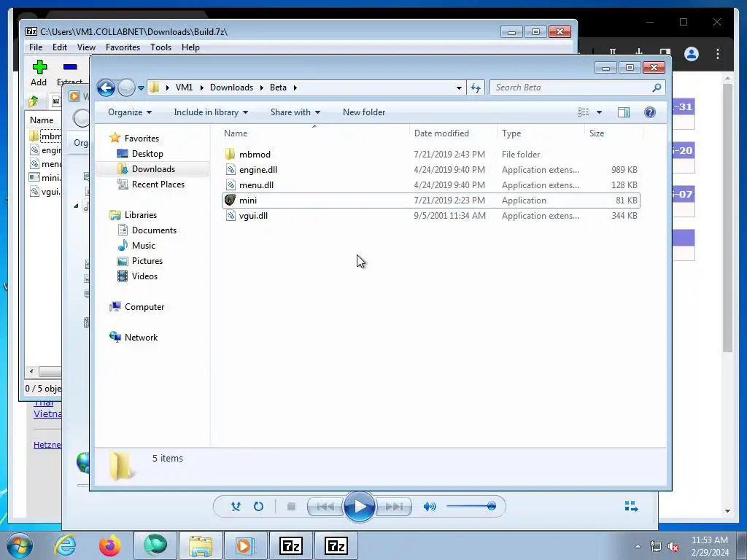Image resolution: width=747 pixels, height=560 pixels.
Task: Click 7-Zip up one level folder icon
Action: click(34, 101)
